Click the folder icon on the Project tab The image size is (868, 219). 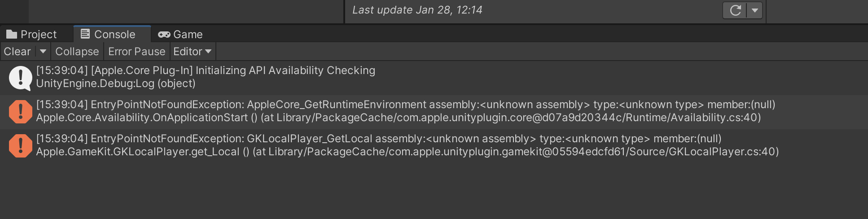point(12,34)
